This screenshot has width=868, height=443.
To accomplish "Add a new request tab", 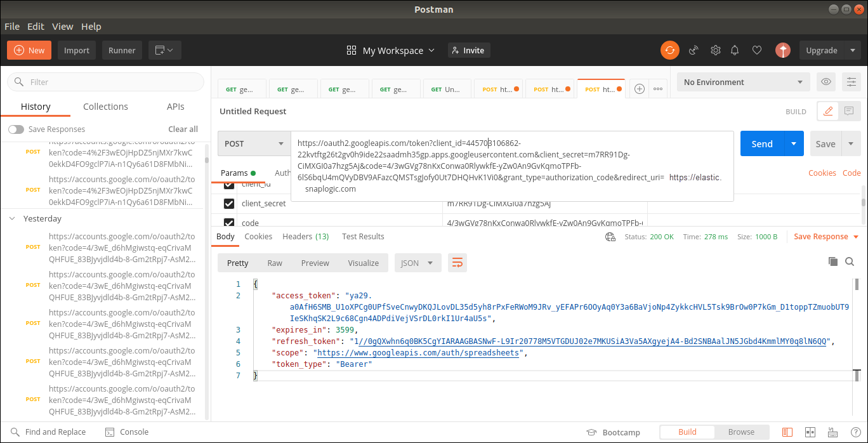I will (x=640, y=89).
